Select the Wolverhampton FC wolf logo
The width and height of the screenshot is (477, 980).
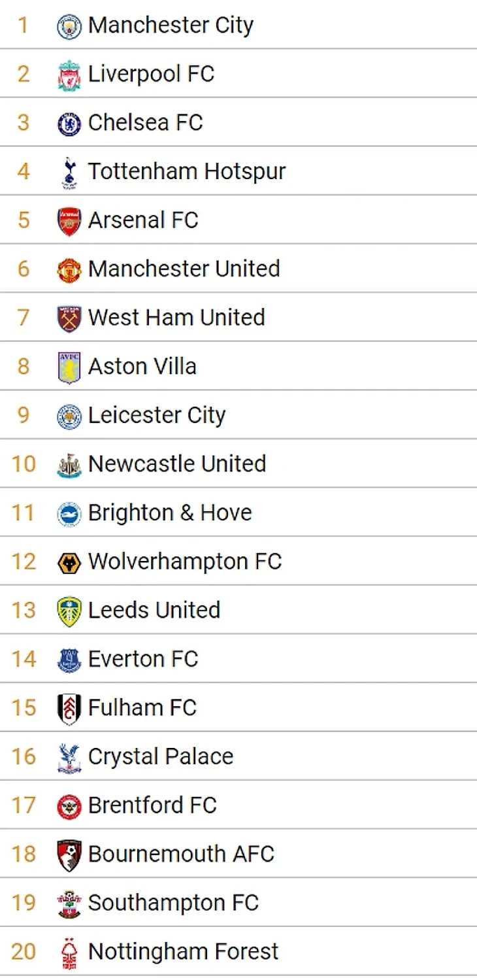(69, 562)
